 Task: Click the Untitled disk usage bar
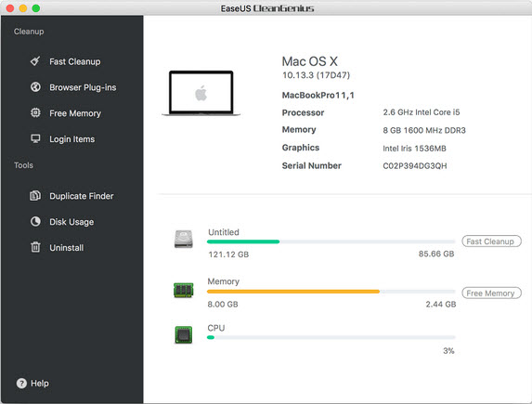[x=331, y=241]
